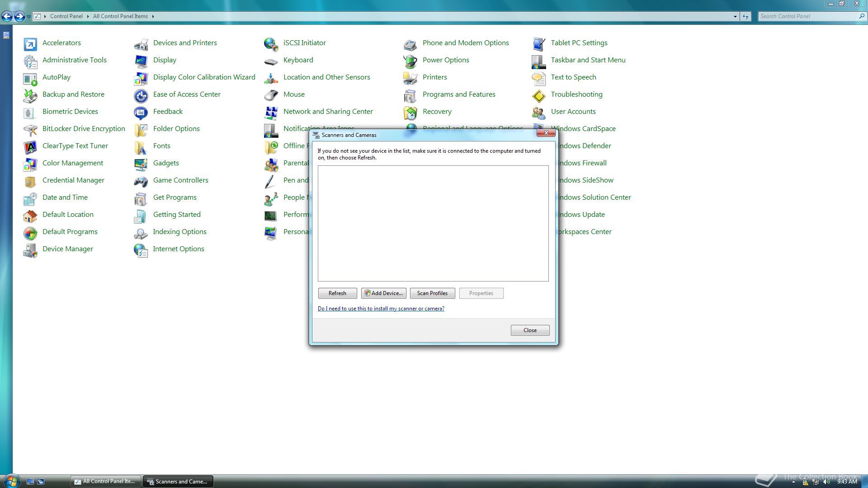Open Device Manager icon

tap(30, 250)
